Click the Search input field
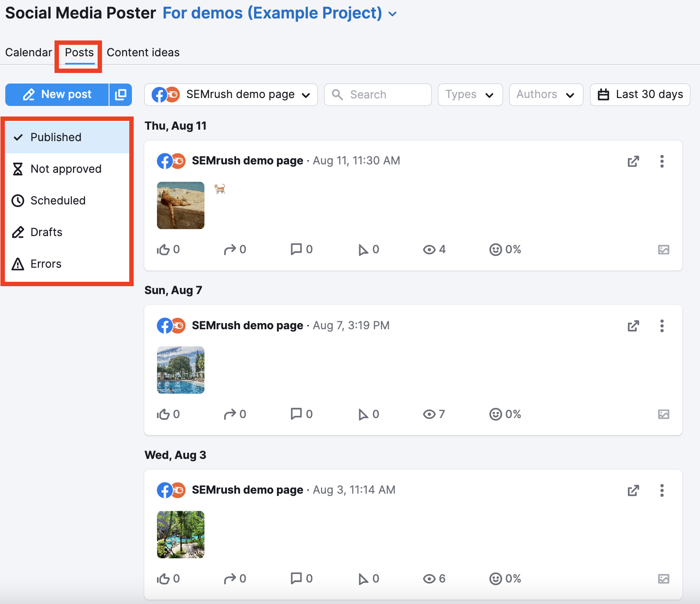The height and width of the screenshot is (604, 700). click(x=378, y=95)
